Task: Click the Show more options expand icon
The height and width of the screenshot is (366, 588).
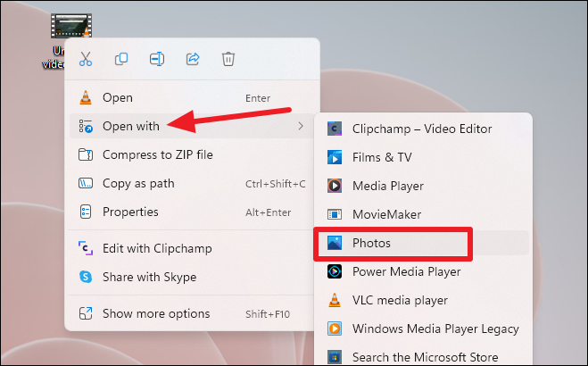Action: [86, 313]
